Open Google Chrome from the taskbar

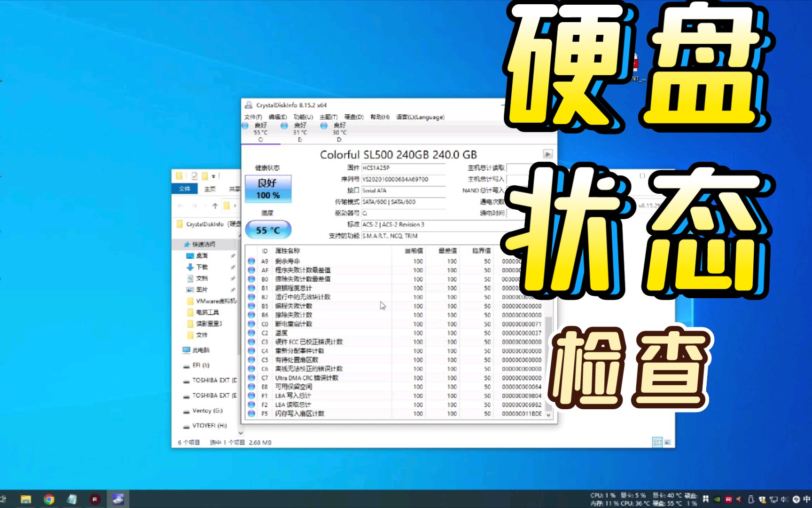tap(49, 499)
